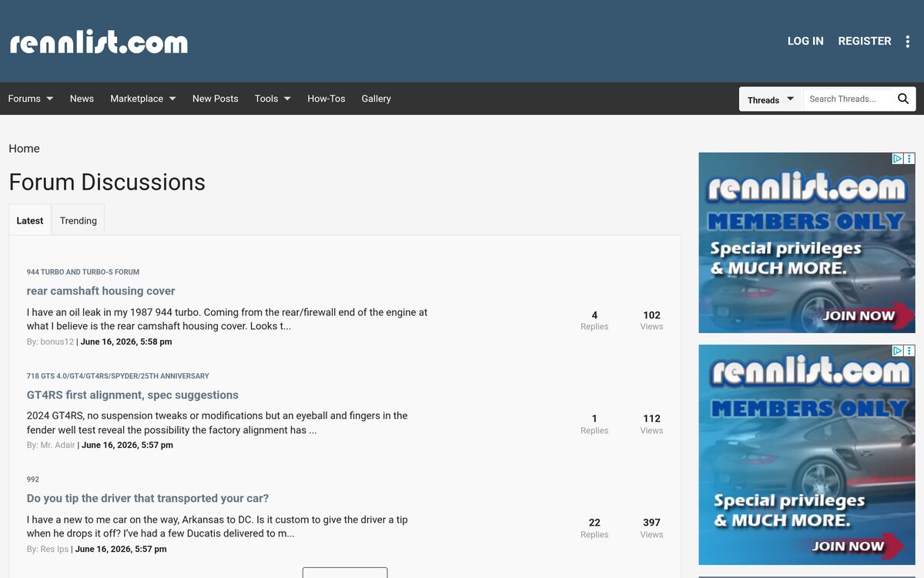Click the top Members Only ad banner

click(807, 243)
